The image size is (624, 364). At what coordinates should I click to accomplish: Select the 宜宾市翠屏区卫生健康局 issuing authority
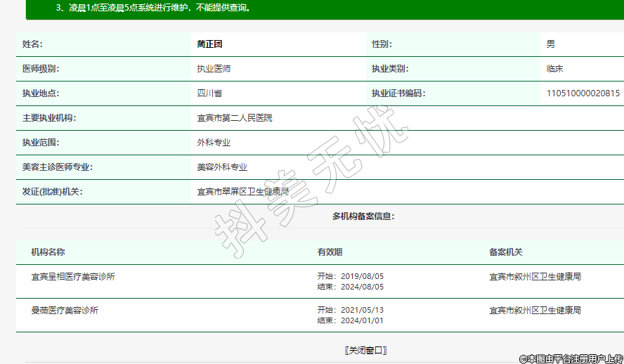tap(242, 191)
